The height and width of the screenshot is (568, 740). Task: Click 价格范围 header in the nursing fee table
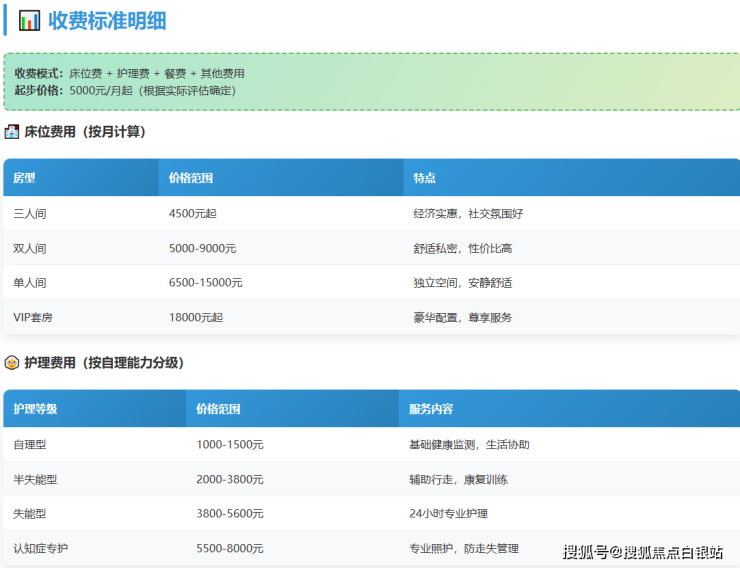(x=218, y=409)
